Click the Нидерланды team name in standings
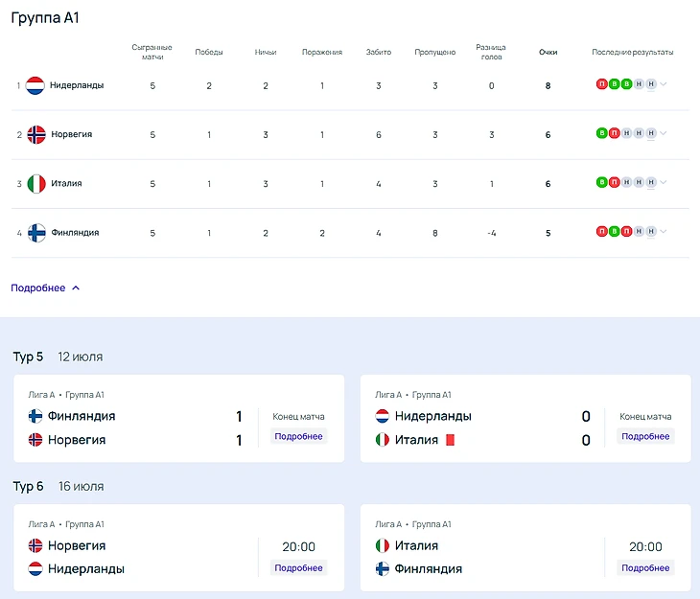Image resolution: width=700 pixels, height=599 pixels. point(77,85)
